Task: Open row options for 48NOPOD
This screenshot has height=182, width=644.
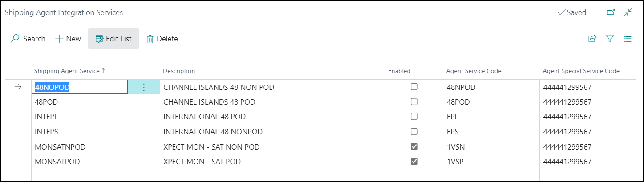Action: [144, 87]
